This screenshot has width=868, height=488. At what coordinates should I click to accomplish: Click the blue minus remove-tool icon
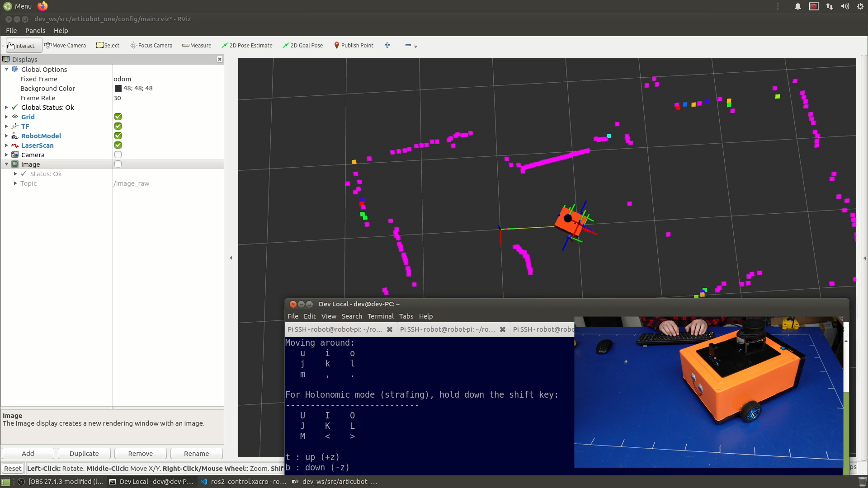pos(408,45)
